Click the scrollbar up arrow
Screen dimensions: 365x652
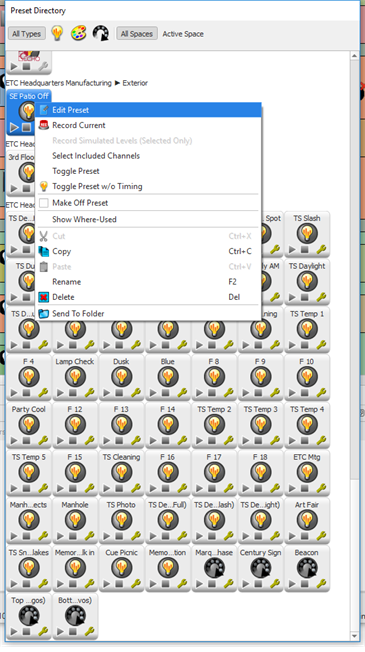tap(355, 56)
